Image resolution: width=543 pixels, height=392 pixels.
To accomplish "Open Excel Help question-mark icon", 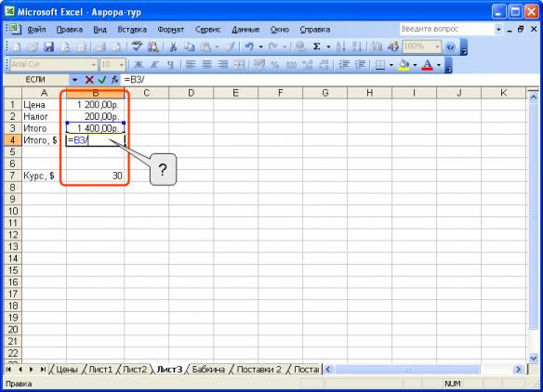I will pos(450,46).
